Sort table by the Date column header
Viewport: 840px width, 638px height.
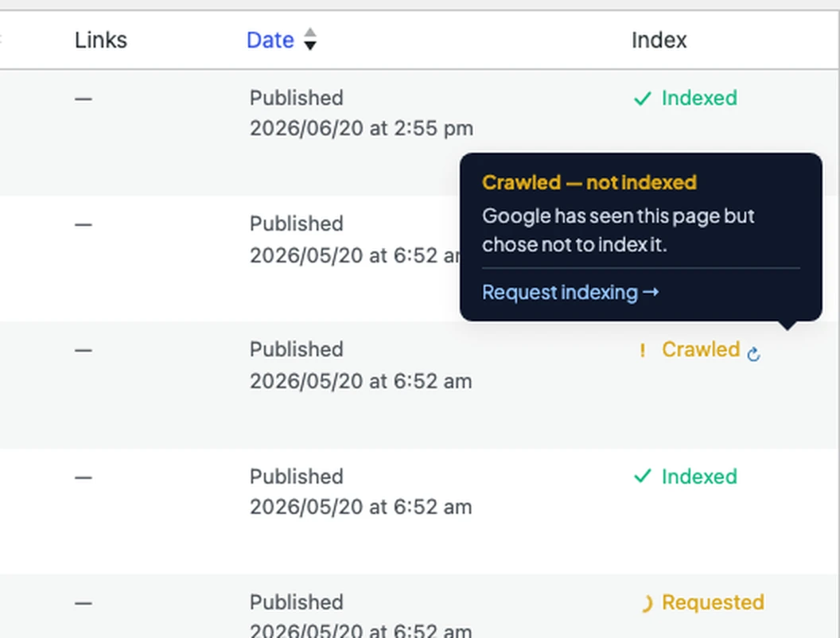click(270, 41)
